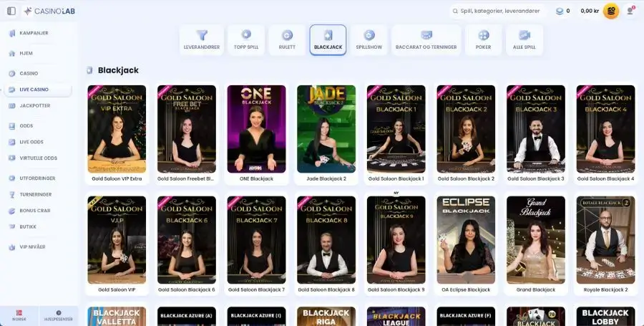Screen dimensions: 644x326
Task: Open Blackjack Azure (A) card
Action: pyautogui.click(x=187, y=316)
